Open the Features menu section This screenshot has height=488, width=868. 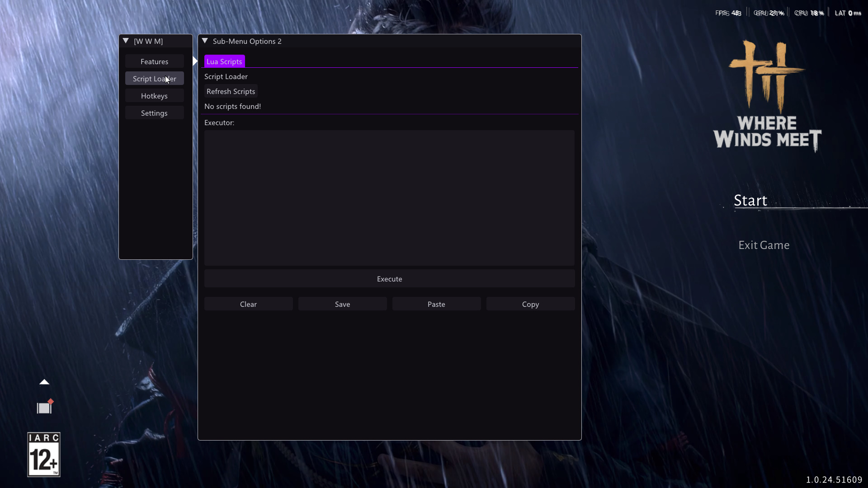[155, 61]
